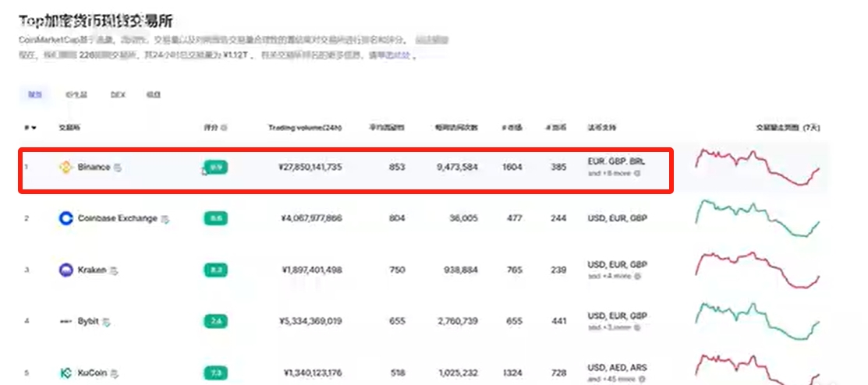Click Bybit's green score badge
868x385 pixels.
point(216,321)
